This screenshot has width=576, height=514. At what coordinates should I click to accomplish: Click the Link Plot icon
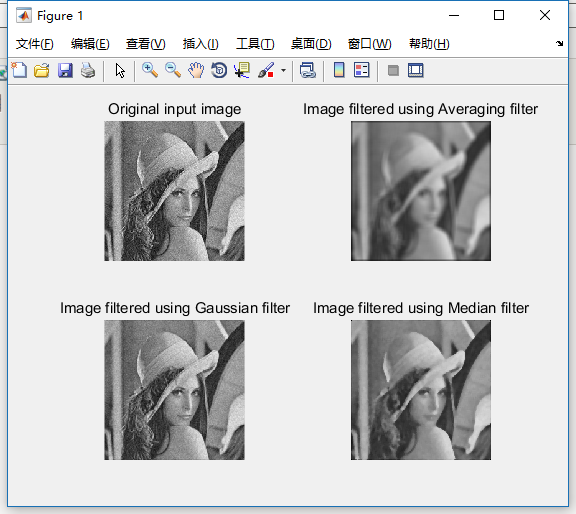(x=307, y=70)
